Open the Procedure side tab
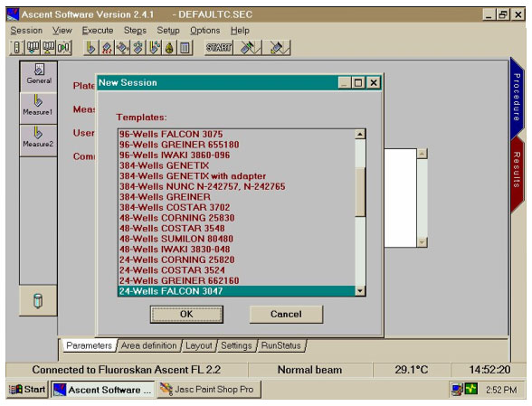 (517, 98)
